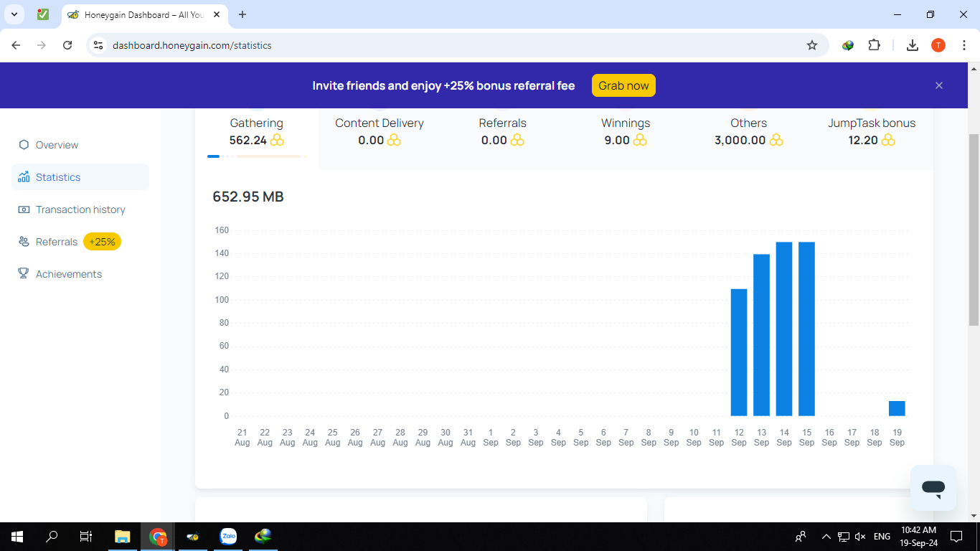Click the Statistics chart icon
This screenshot has width=980, height=551.
pyautogui.click(x=24, y=177)
